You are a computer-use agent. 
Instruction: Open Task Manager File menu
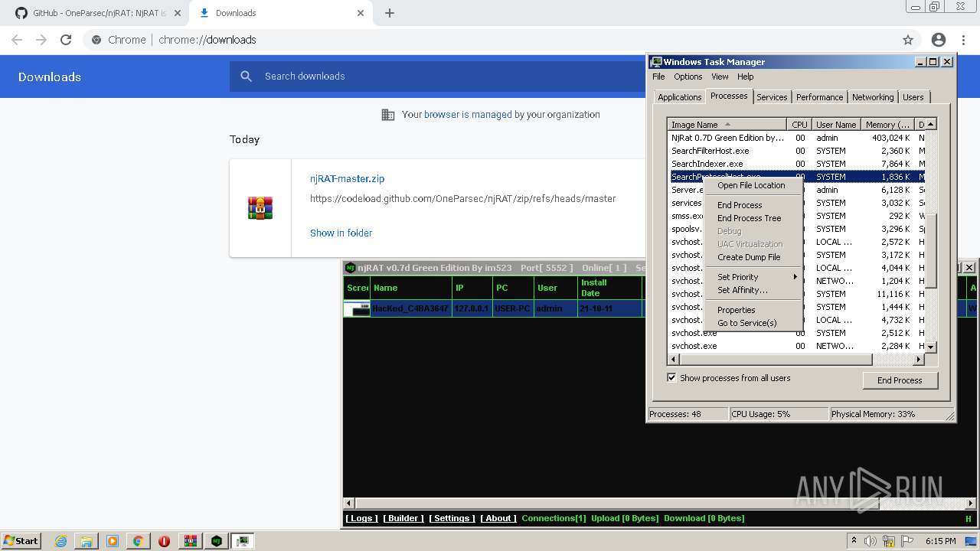(658, 77)
